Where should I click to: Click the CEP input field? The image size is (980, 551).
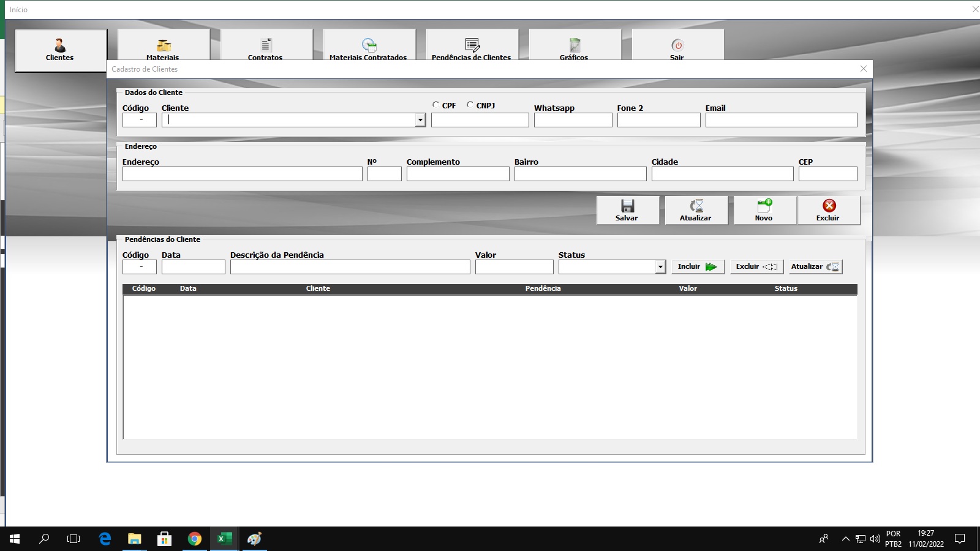[827, 174]
